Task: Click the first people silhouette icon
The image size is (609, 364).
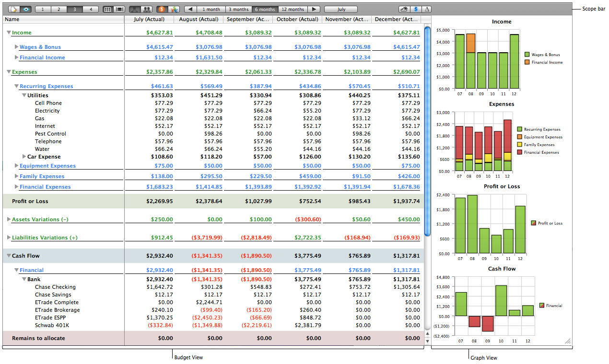Action: coord(135,9)
